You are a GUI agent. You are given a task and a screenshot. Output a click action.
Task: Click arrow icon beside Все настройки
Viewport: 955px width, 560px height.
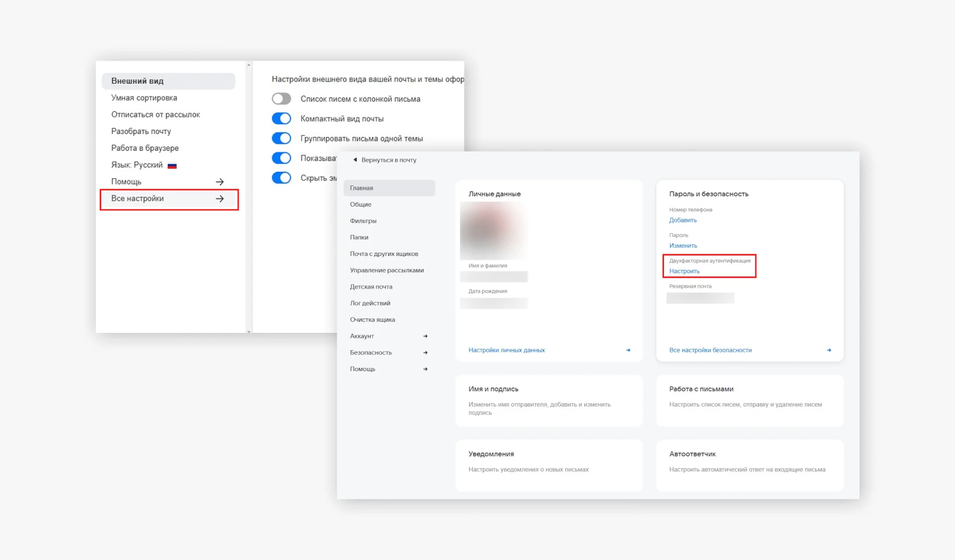click(220, 199)
